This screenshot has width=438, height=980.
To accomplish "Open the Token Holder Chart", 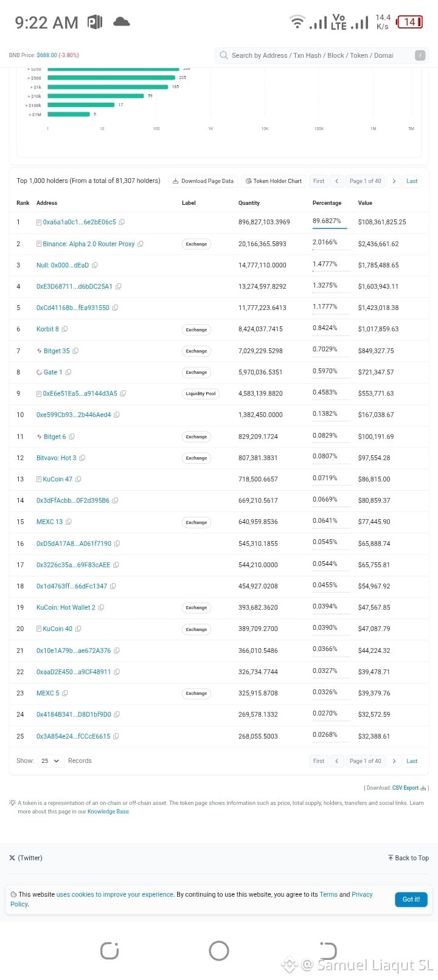I will point(274,181).
